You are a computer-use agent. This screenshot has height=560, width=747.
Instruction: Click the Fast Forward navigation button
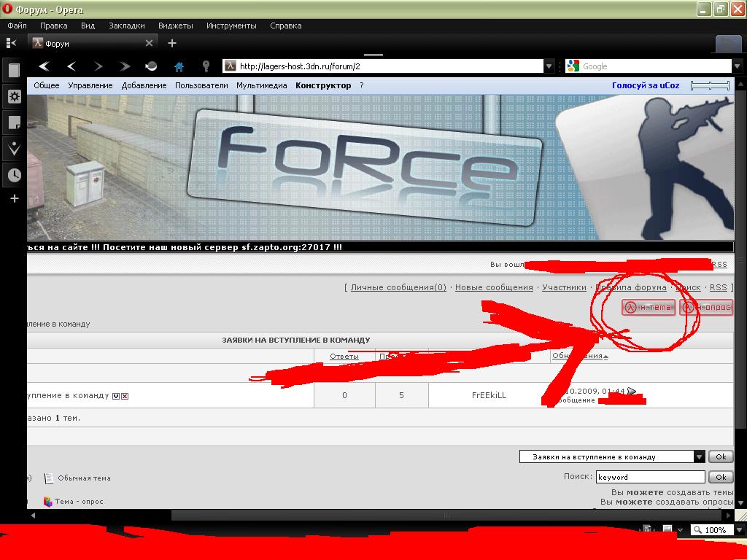coord(125,66)
